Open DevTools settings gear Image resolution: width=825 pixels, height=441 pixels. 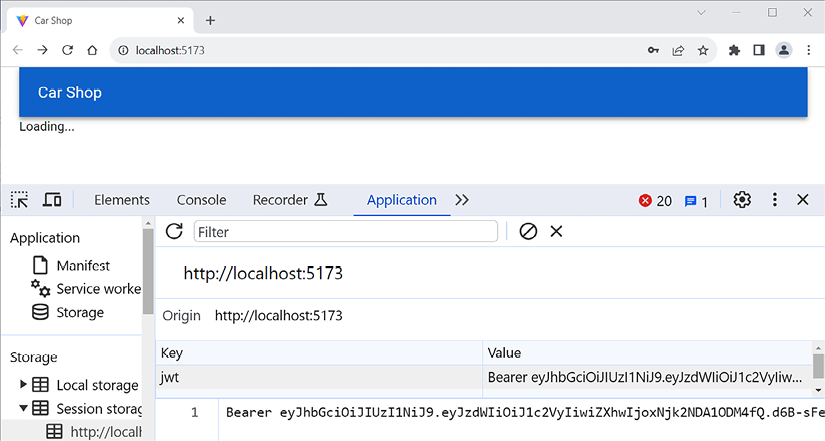(x=741, y=200)
